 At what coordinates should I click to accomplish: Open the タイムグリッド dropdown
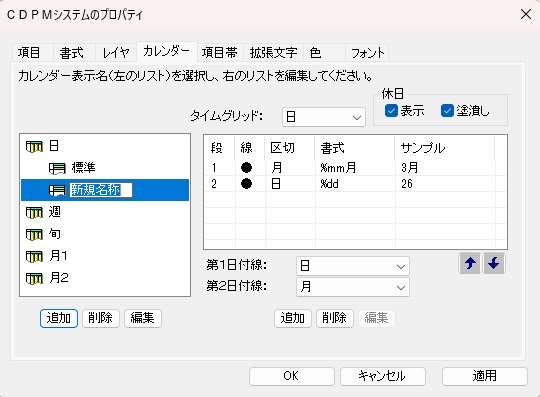point(323,117)
